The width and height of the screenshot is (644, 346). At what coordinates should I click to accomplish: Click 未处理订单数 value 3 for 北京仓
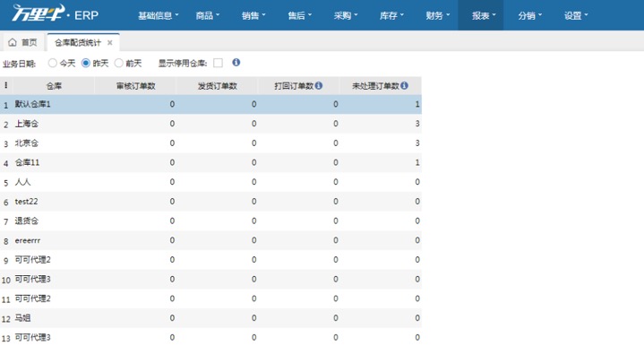click(x=417, y=143)
